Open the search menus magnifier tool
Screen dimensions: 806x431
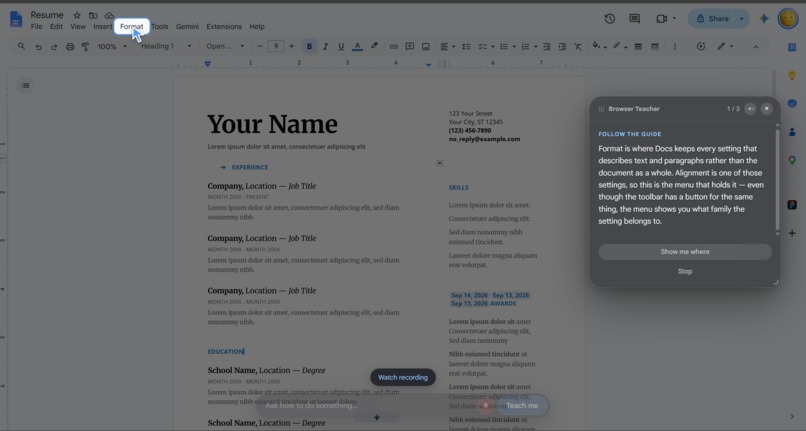point(22,46)
